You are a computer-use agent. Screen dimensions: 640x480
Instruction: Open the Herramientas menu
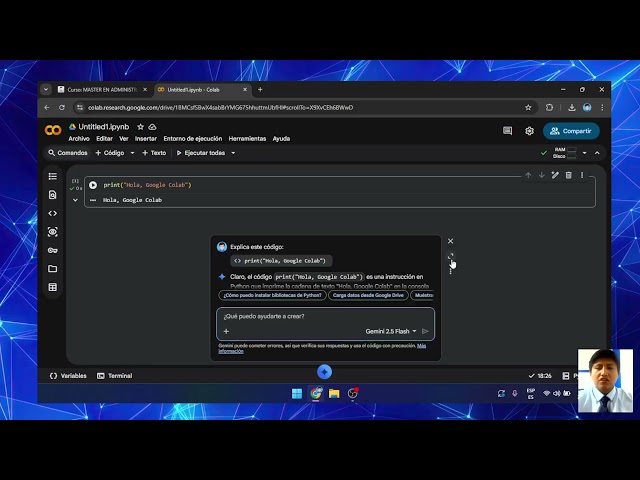click(247, 139)
